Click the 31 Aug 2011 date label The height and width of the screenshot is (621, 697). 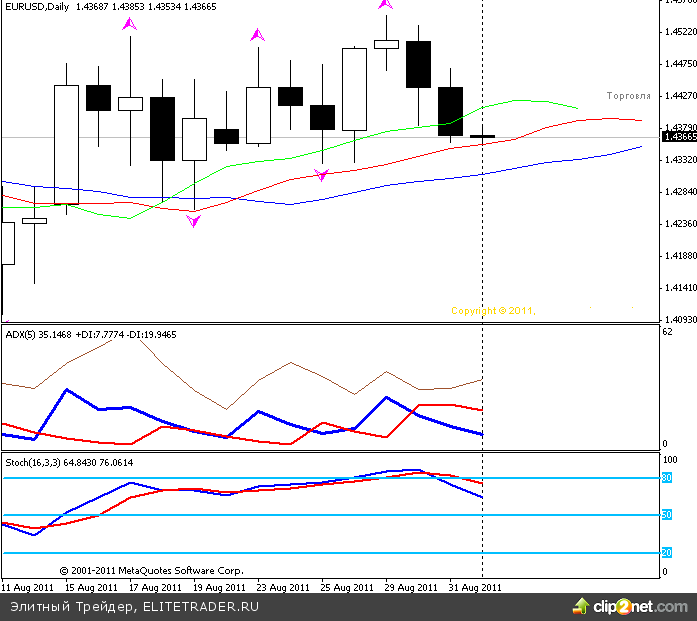tap(476, 588)
